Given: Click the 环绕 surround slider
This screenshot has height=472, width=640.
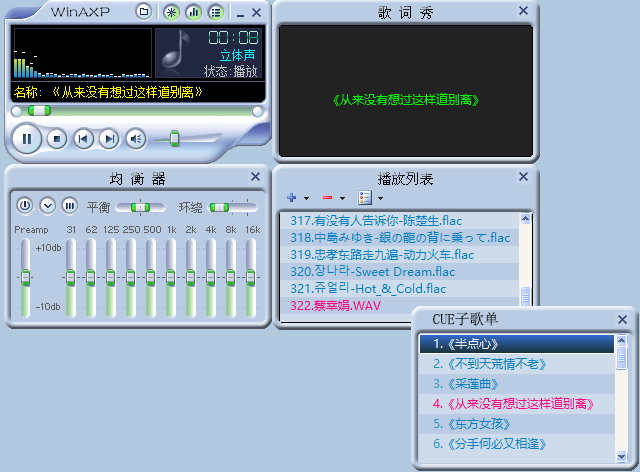Looking at the screenshot, I should tap(233, 207).
